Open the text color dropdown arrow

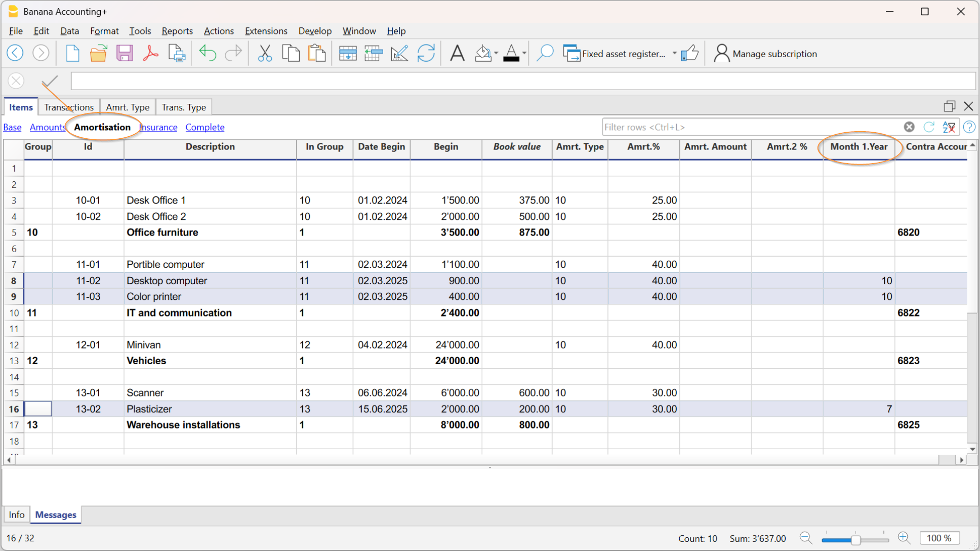(524, 53)
